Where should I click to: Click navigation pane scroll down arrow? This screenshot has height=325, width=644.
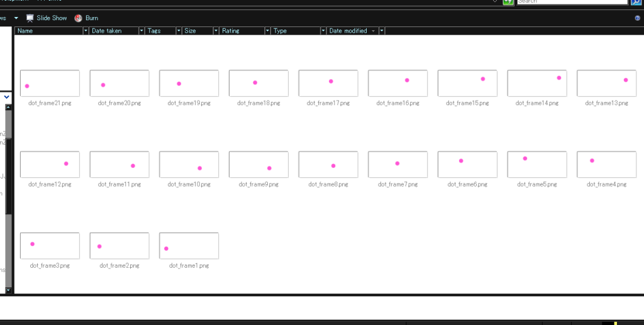[x=8, y=290]
